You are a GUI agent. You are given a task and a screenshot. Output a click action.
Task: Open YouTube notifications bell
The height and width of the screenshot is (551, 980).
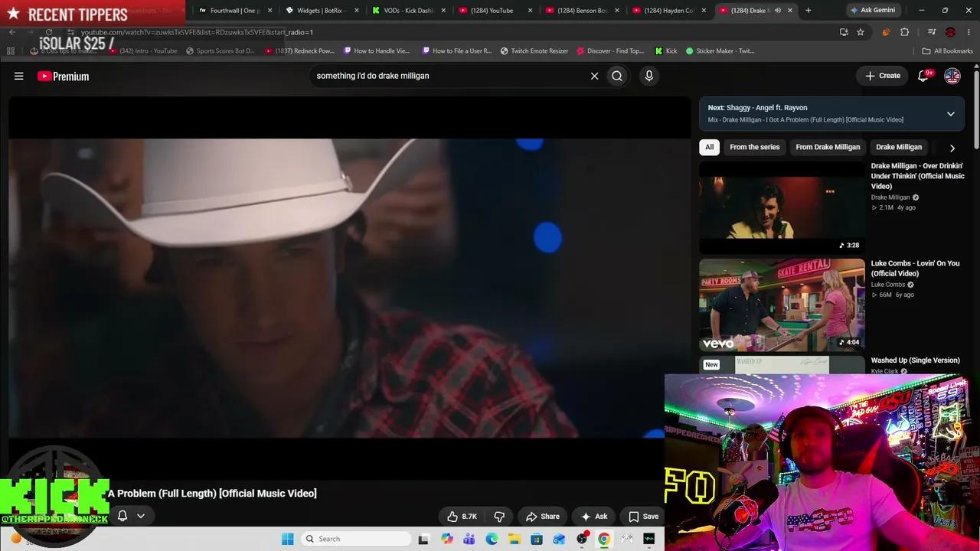click(x=923, y=76)
